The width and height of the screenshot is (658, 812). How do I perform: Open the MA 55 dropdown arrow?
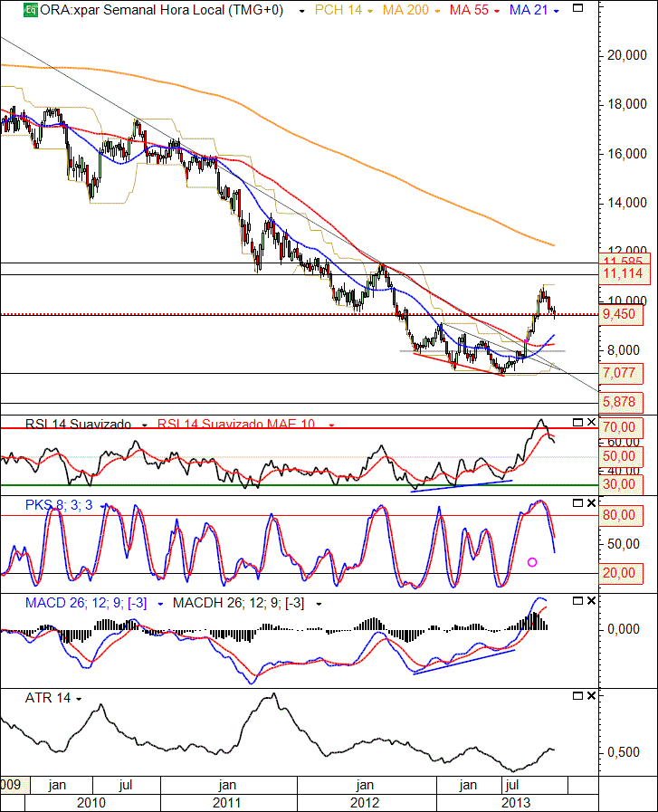tap(497, 12)
